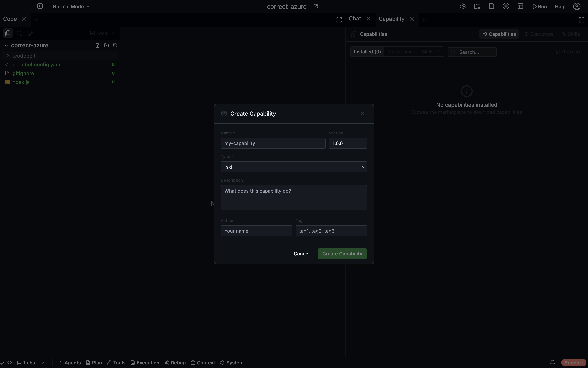Viewport: 588px width, 368px height.
Task: Open the settings gear in top bar
Action: tap(463, 7)
